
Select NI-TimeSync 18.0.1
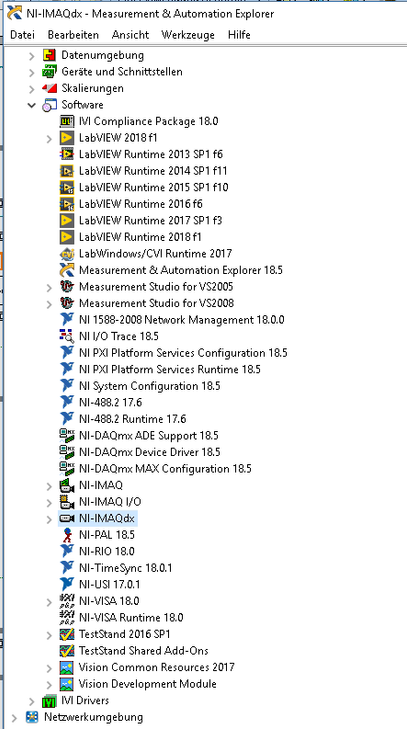(x=126, y=568)
